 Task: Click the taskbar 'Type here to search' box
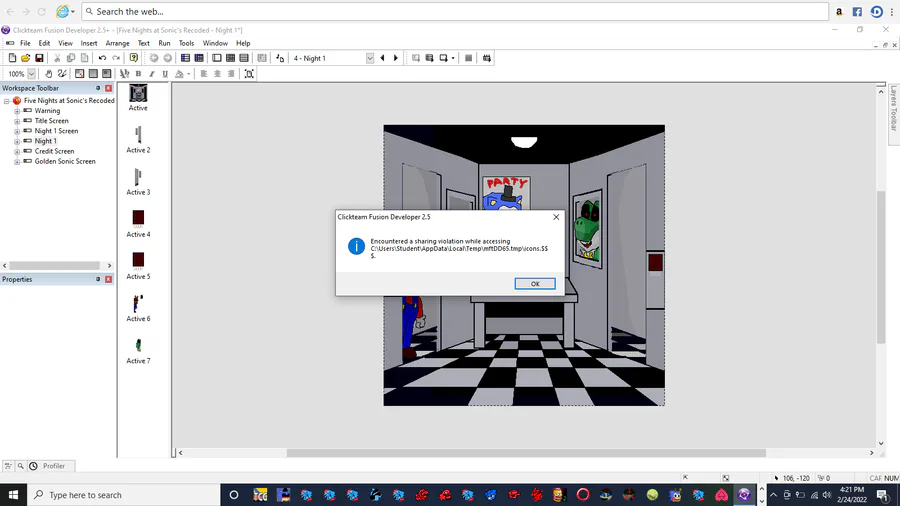(123, 495)
